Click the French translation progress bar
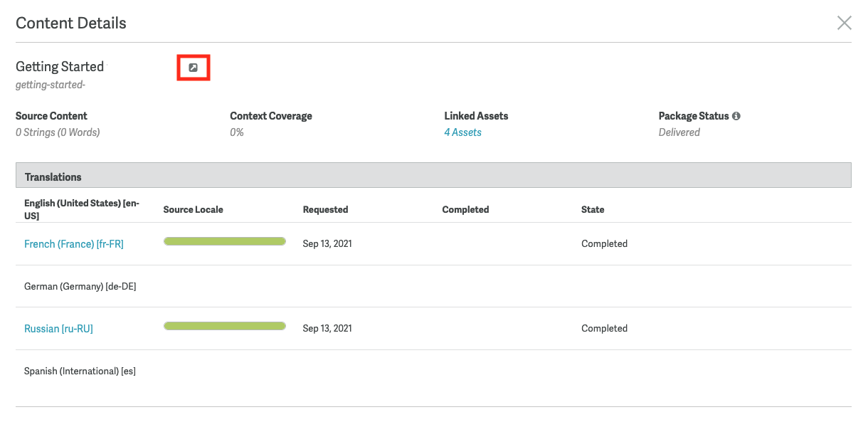868x422 pixels. [x=225, y=242]
